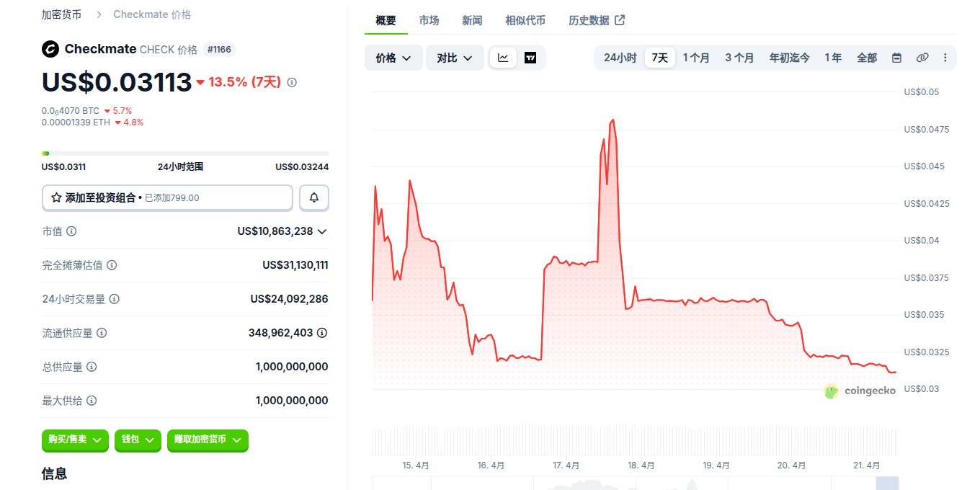Select 3个月 time range
Viewport: 980px width, 490px height.
tap(739, 58)
